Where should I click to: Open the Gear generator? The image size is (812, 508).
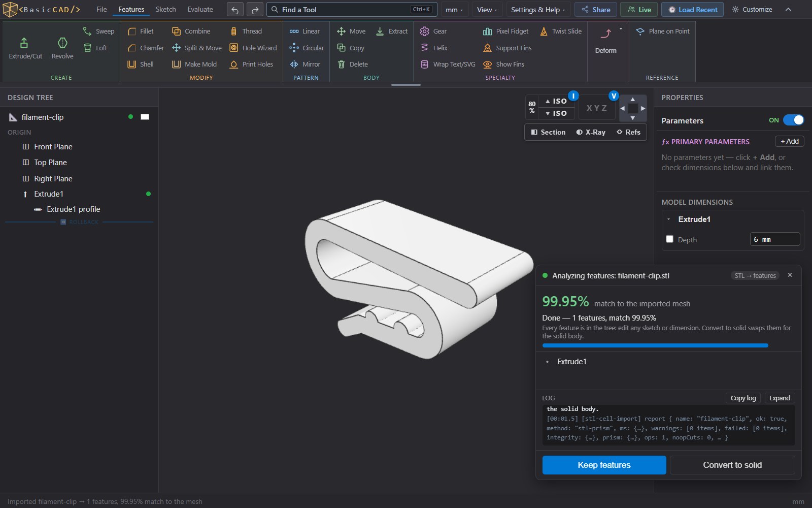coord(433,31)
